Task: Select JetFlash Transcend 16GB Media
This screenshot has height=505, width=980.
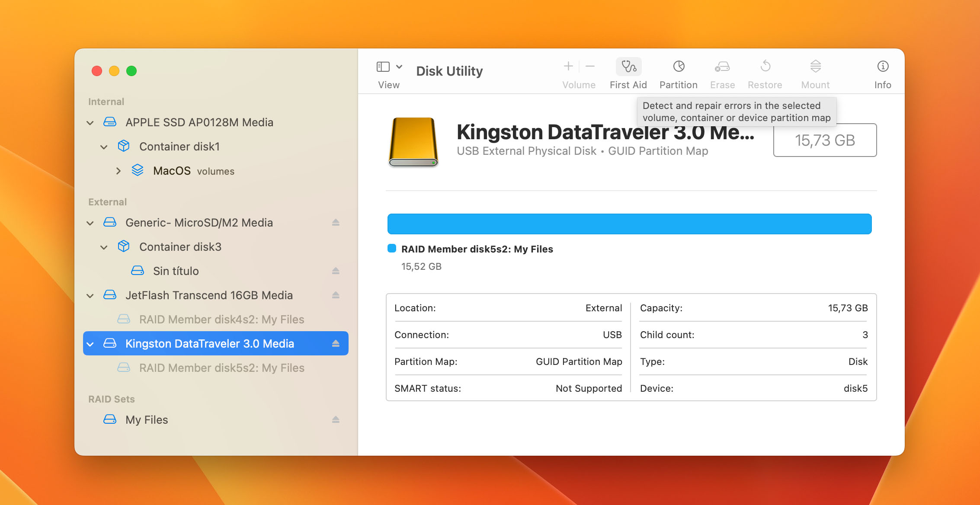Action: 208,294
